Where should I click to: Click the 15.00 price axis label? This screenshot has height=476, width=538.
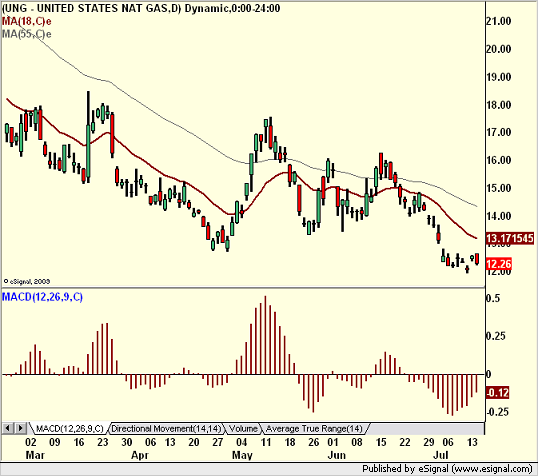click(x=499, y=188)
